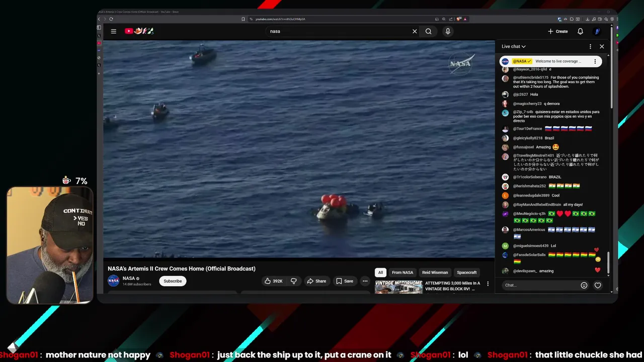
Task: Open the 'ATTEMPTING 3,000 Miles' video title
Action: [453, 286]
